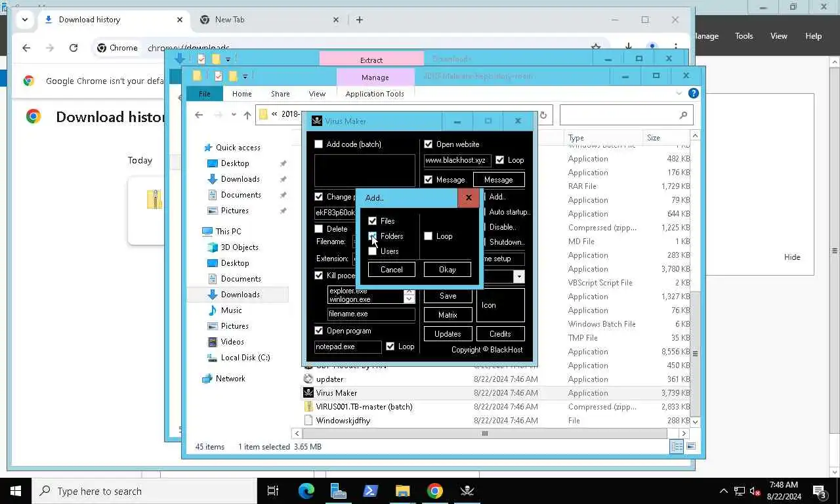Check the Loop checkbox in Add dialog
This screenshot has width=840, height=504.
coord(428,236)
